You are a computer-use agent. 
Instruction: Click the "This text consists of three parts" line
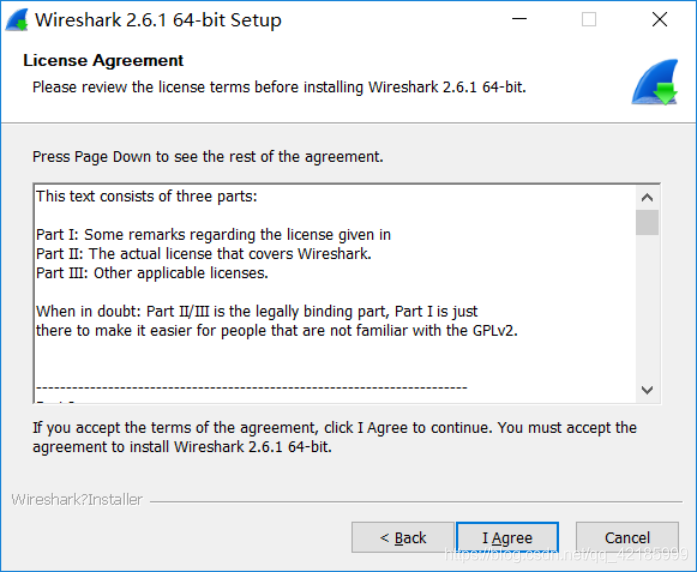click(147, 196)
